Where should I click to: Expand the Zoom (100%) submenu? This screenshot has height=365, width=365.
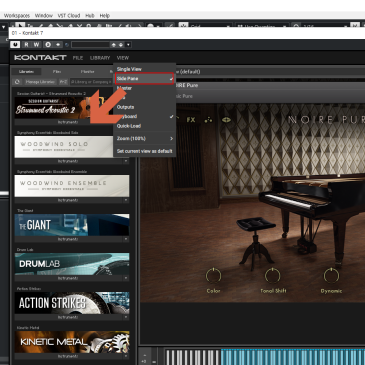(x=145, y=138)
